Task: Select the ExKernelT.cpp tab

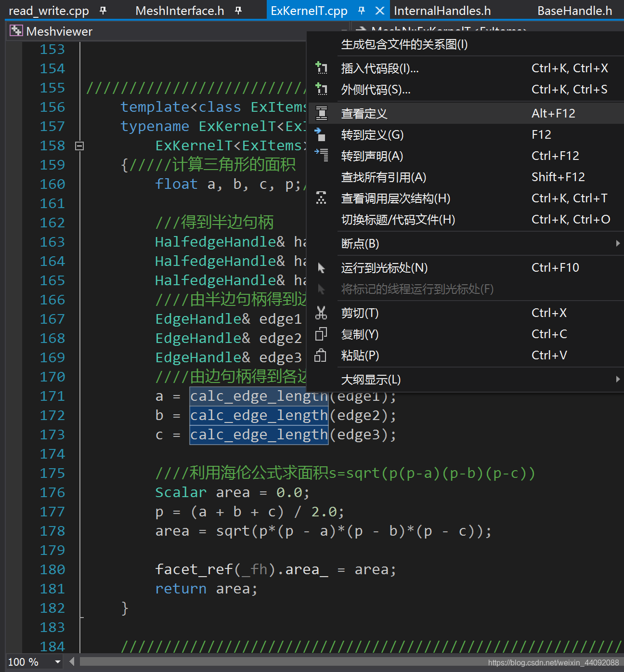Action: click(309, 11)
